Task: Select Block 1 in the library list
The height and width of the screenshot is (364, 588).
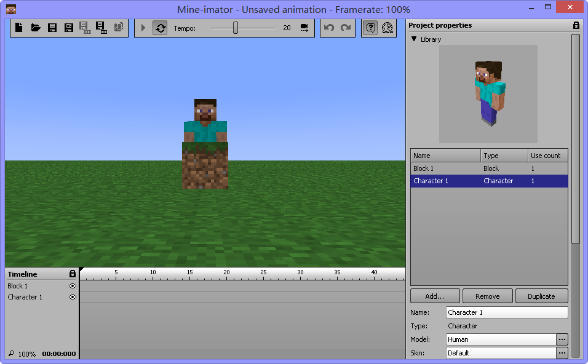Action: click(445, 168)
